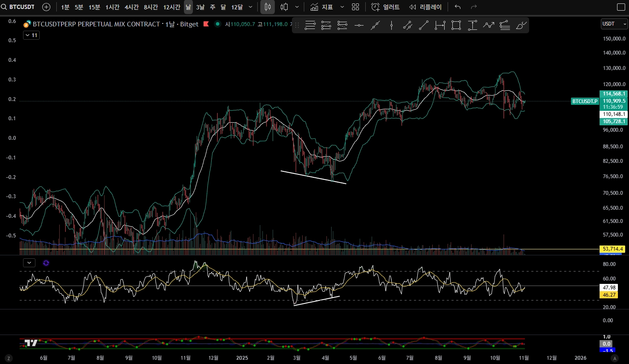Collapse the RSI pane legend chevron
Viewport: 629px width, 364px height.
point(29,263)
